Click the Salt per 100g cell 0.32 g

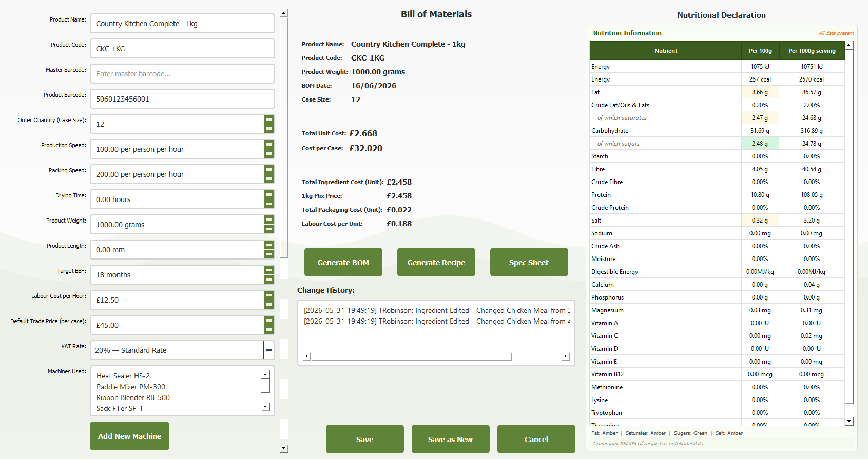point(760,221)
